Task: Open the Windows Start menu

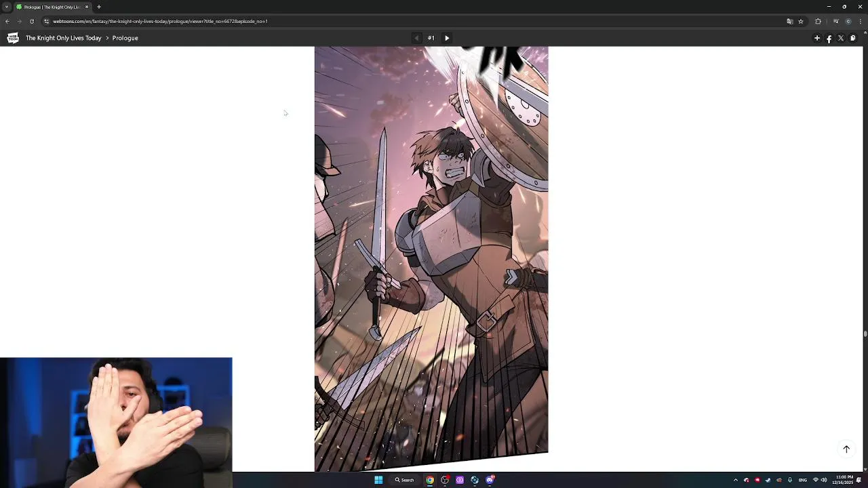Action: 378,480
